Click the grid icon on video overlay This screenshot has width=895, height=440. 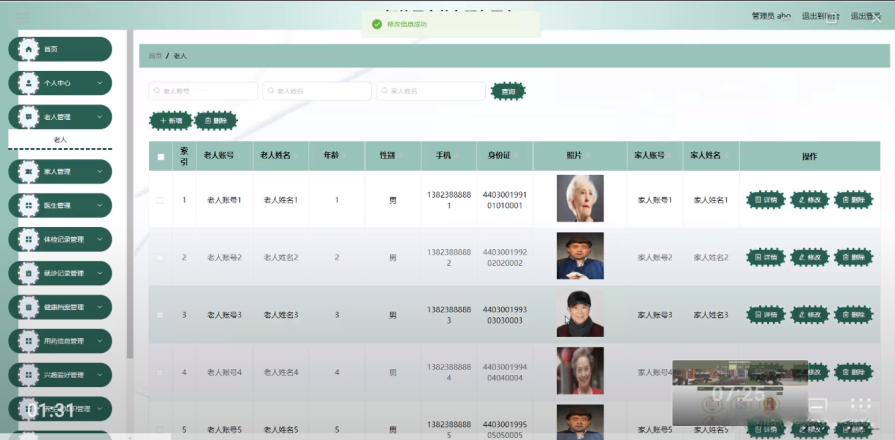coord(860,405)
